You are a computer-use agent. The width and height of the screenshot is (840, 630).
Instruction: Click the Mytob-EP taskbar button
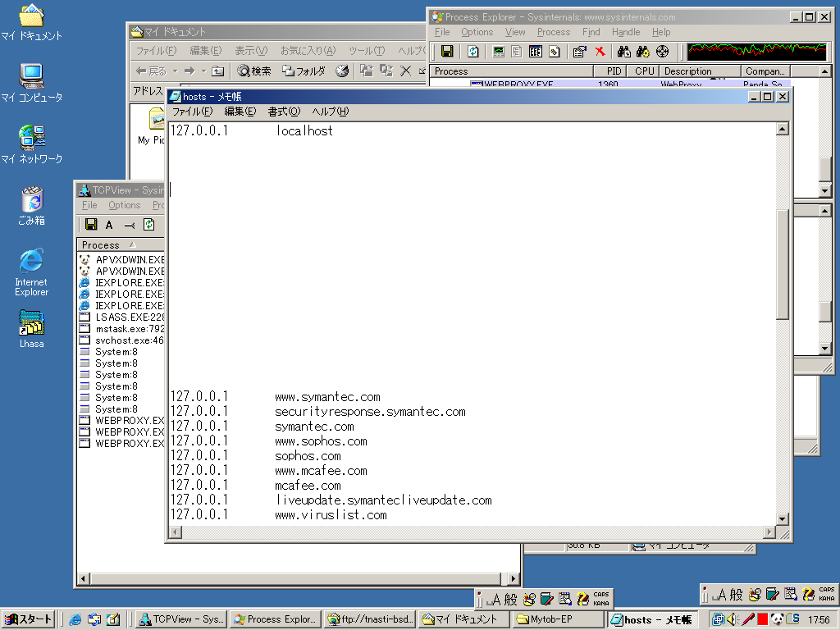pos(557,619)
